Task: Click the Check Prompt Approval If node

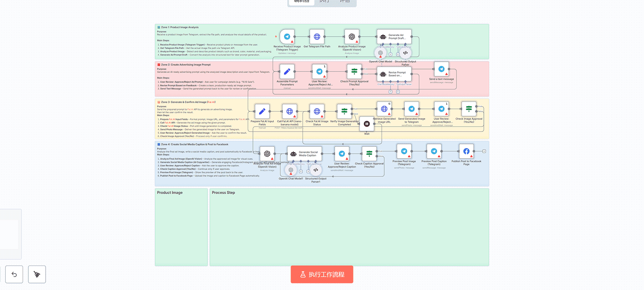Action: click(x=354, y=72)
